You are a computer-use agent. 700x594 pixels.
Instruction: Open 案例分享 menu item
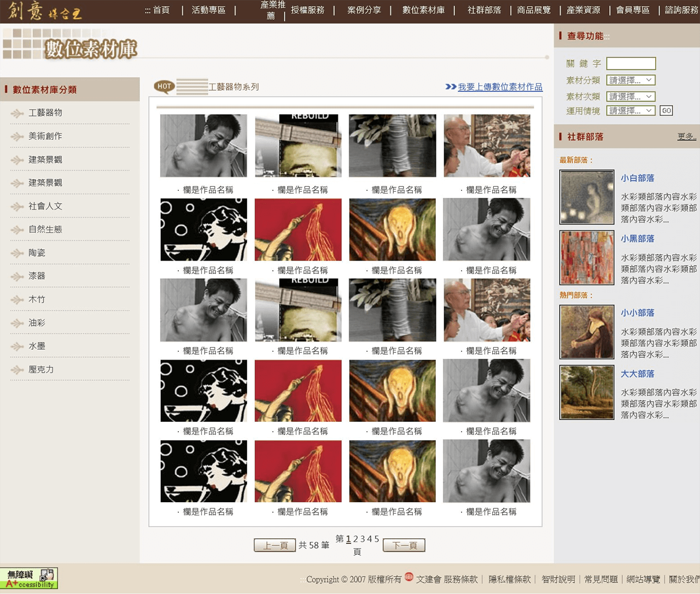point(364,10)
